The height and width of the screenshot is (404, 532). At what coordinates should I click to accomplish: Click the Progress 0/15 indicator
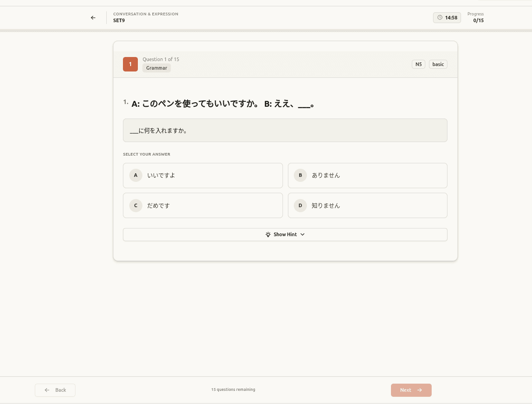(476, 17)
